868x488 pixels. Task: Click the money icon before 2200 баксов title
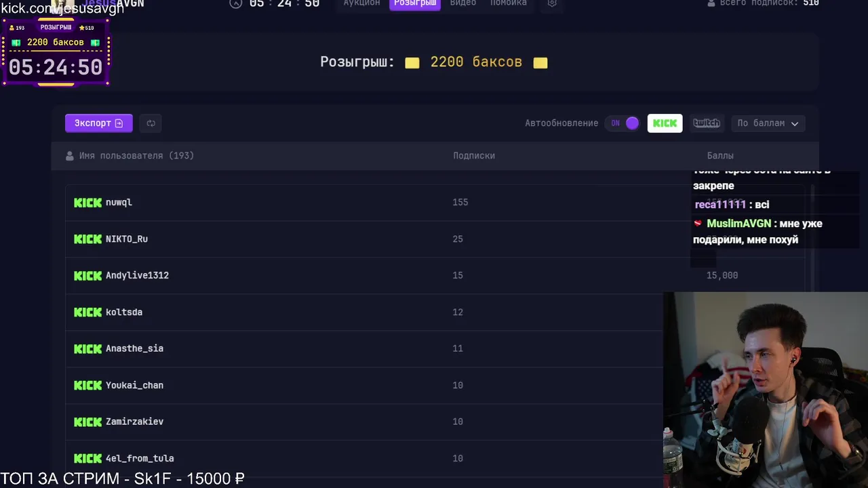click(412, 63)
